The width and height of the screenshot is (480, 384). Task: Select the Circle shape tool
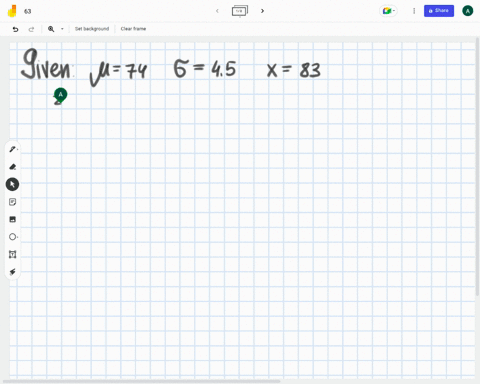point(13,237)
